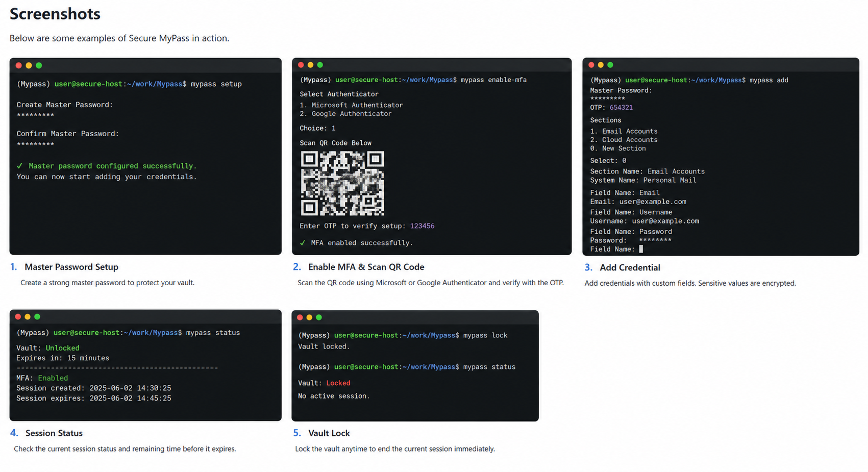Screen dimensions: 868x472
Task: Click red dot in Master Password Setup terminal
Action: tap(19, 65)
